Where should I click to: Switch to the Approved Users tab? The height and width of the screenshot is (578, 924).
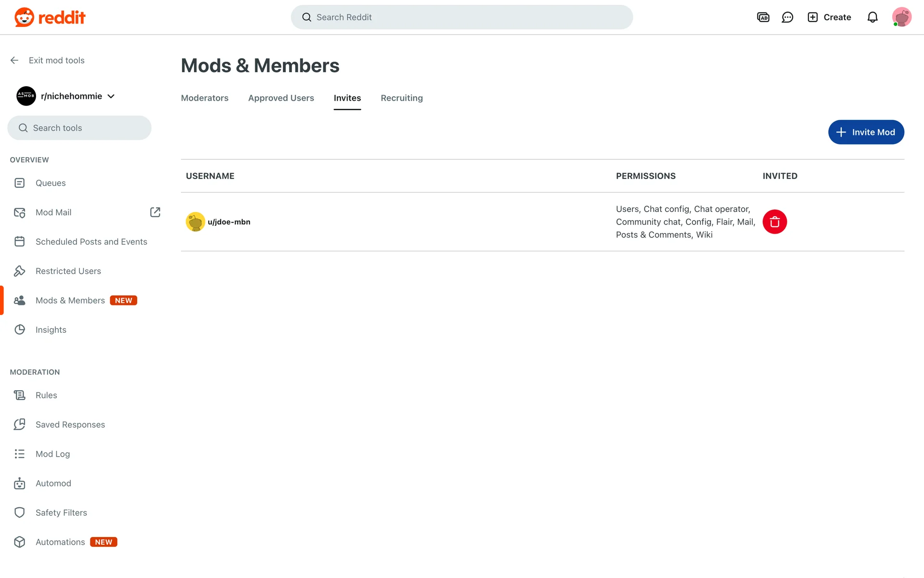tap(281, 98)
